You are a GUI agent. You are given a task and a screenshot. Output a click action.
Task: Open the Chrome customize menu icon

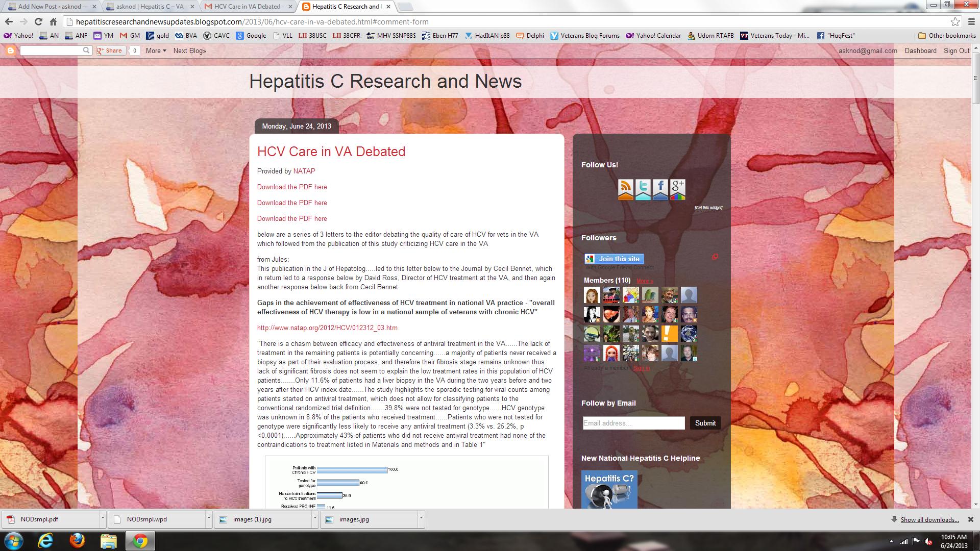[971, 21]
